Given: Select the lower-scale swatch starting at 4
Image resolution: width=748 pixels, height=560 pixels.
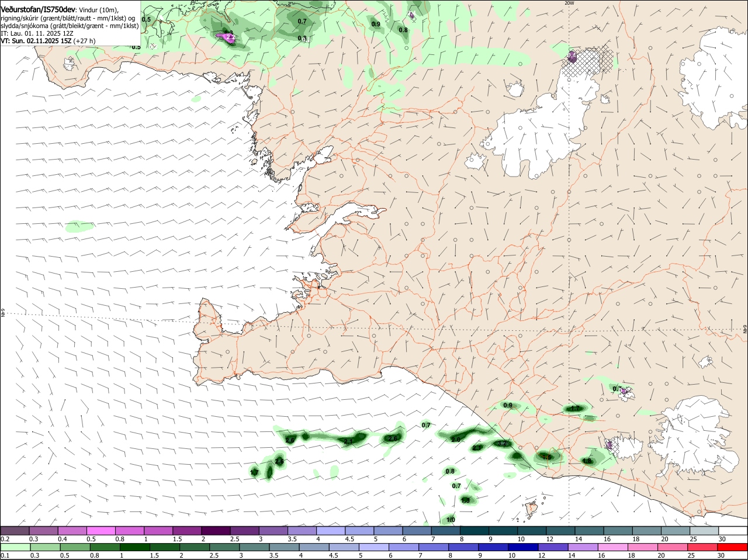Looking at the screenshot, I should pyautogui.click(x=314, y=547).
